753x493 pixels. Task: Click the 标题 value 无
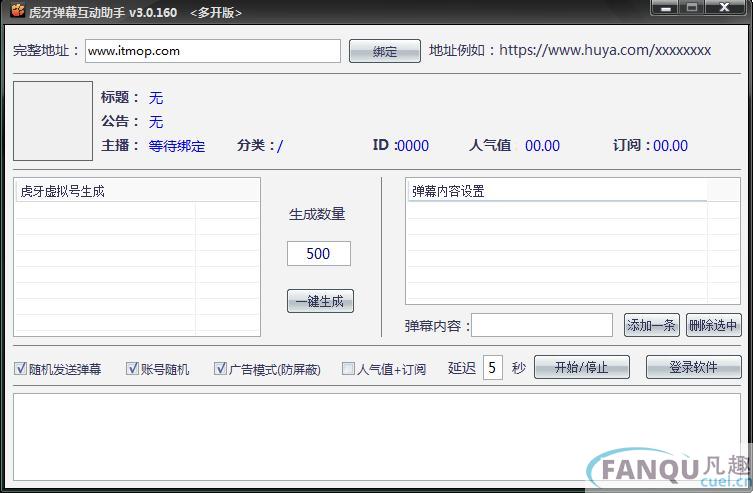156,98
